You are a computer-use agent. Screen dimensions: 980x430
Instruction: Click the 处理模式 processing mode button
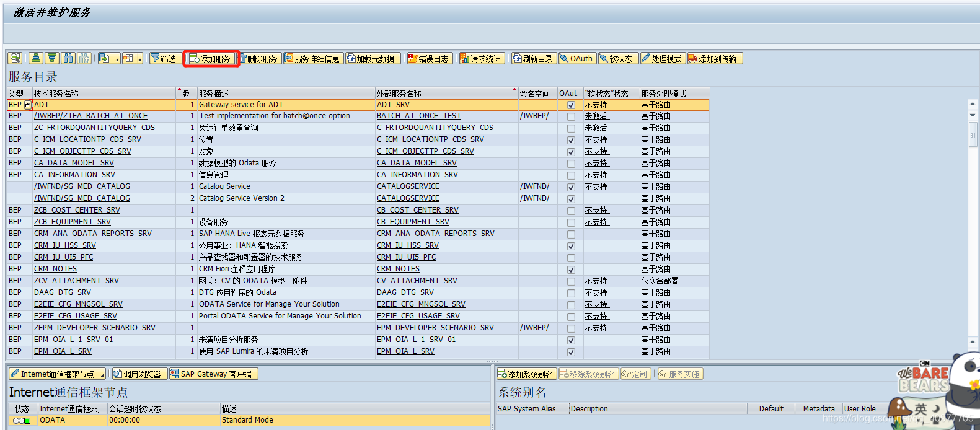(663, 58)
